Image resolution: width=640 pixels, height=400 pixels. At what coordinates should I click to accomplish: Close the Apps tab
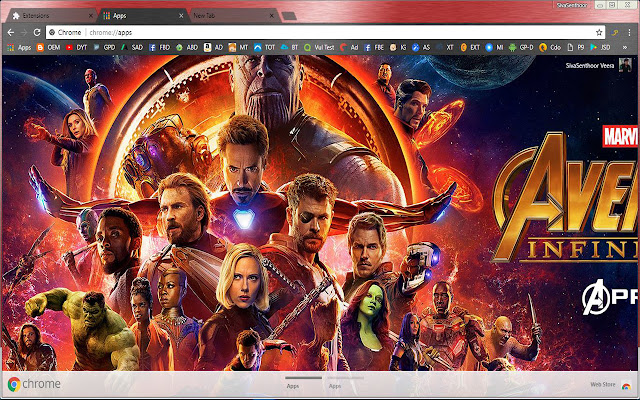coord(181,16)
